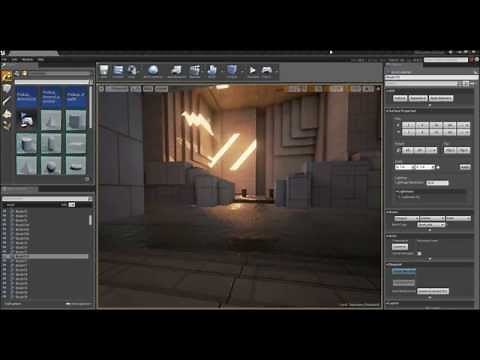Select the Foliage mode icon in Modes panel
480x360 pixels.
pyautogui.click(x=7, y=114)
